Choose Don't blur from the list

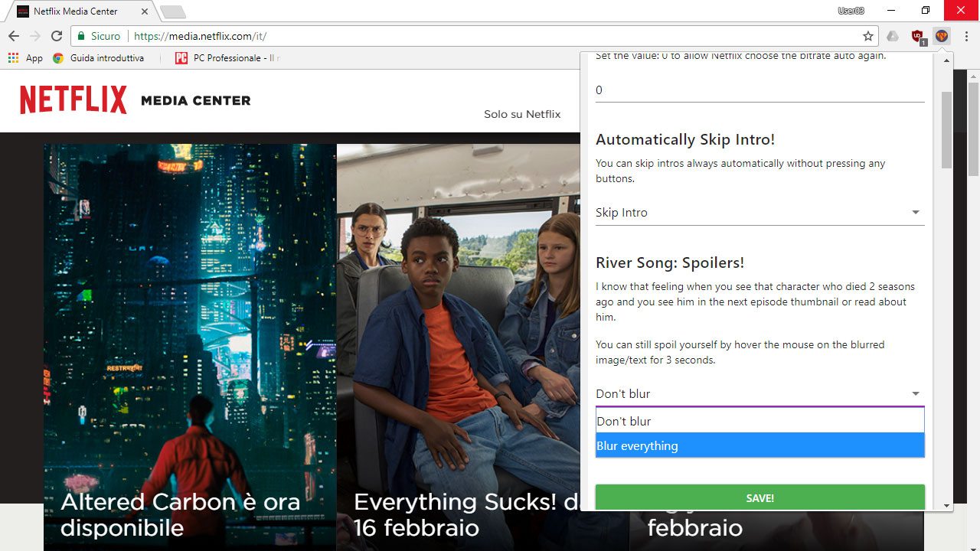[759, 421]
